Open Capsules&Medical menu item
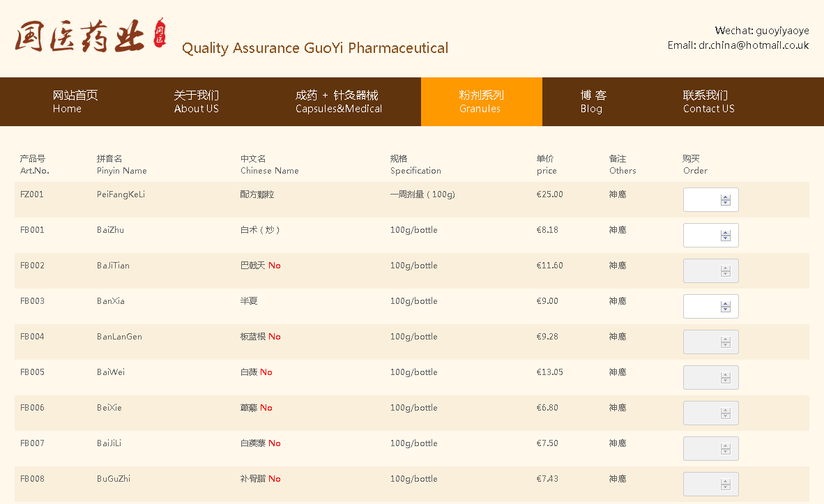 click(338, 102)
